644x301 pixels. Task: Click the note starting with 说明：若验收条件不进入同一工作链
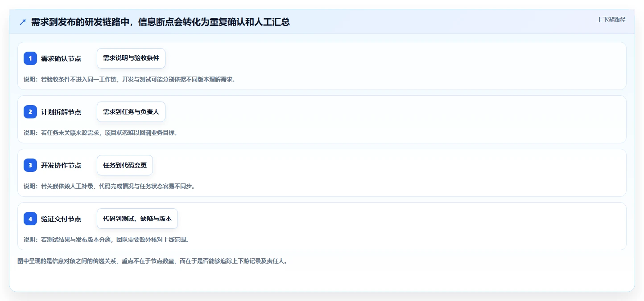click(x=129, y=79)
